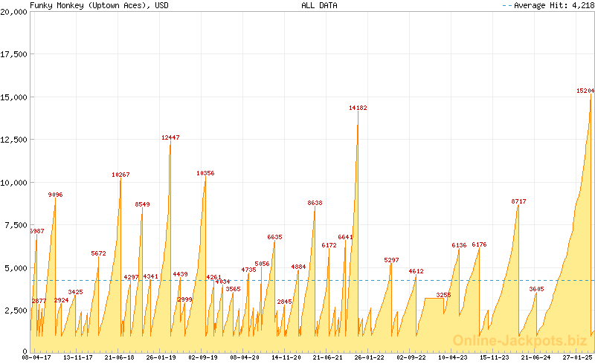Select the 4439 peak value
The width and height of the screenshot is (595, 364).
click(180, 274)
